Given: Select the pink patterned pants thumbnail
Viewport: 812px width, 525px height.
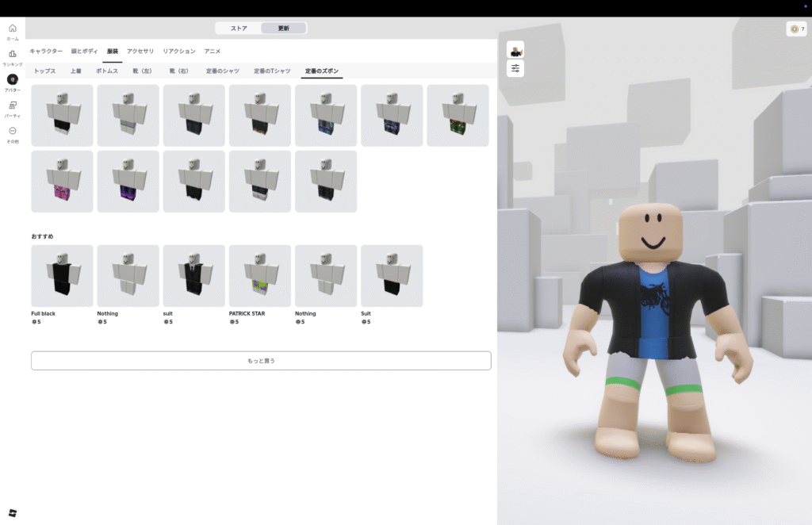Looking at the screenshot, I should 62,182.
